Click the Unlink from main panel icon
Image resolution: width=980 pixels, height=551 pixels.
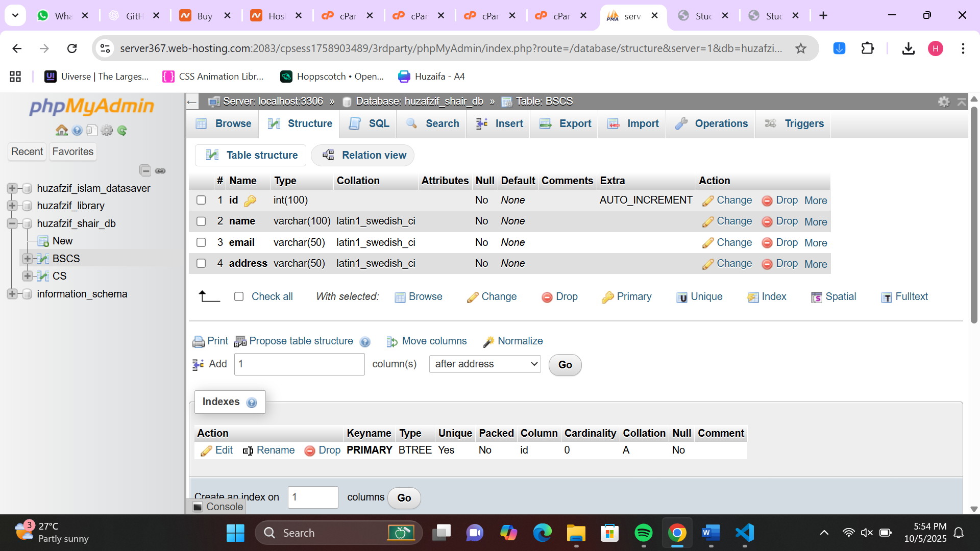click(x=160, y=170)
